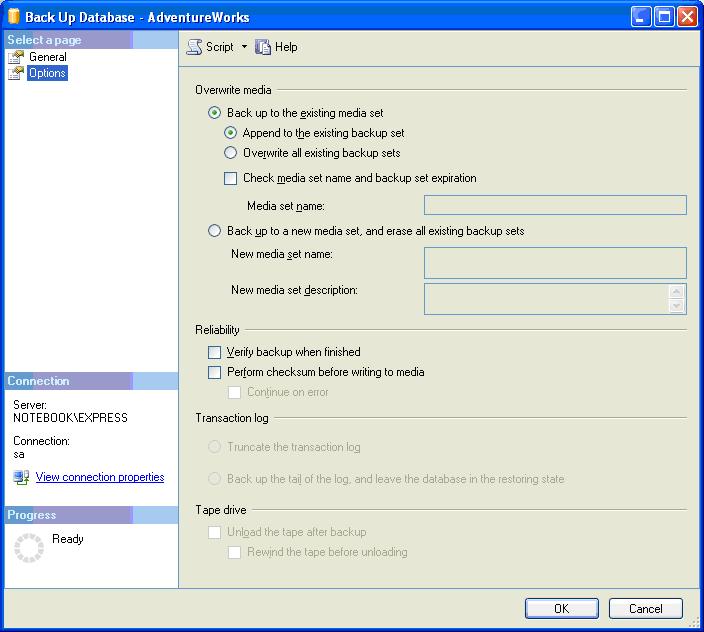Image resolution: width=704 pixels, height=632 pixels.
Task: Click the Media set name input field
Action: 555,205
